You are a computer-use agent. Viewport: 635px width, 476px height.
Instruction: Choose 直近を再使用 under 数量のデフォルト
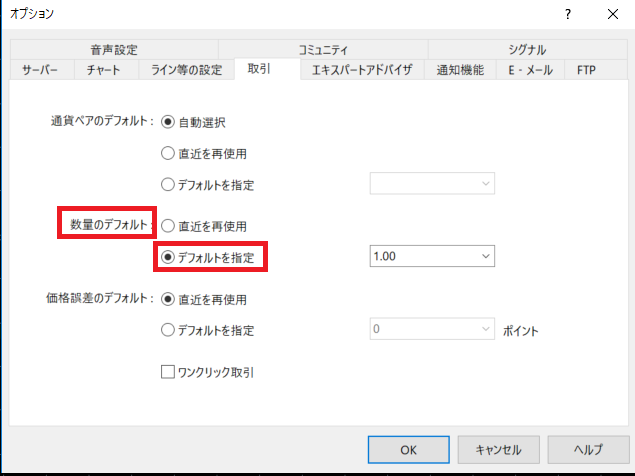coord(168,226)
